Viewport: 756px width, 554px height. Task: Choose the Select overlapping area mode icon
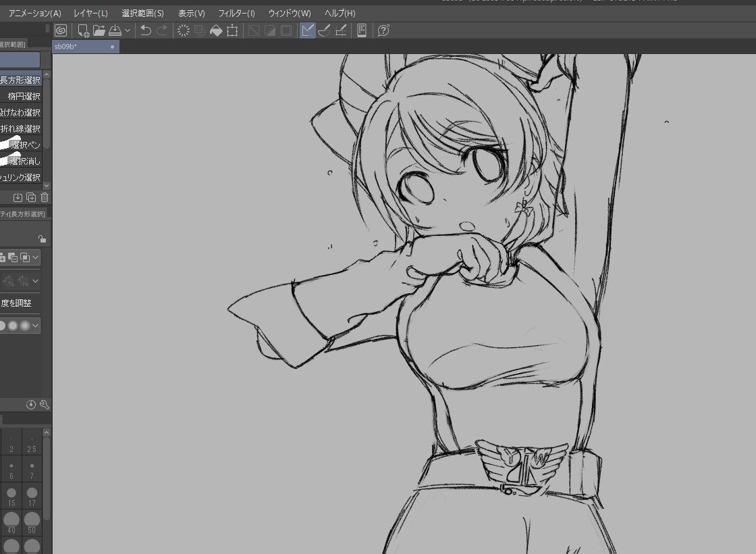tap(24, 257)
